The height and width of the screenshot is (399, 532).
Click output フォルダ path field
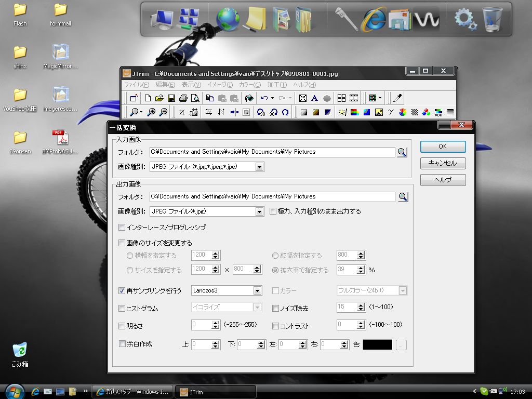pos(272,197)
